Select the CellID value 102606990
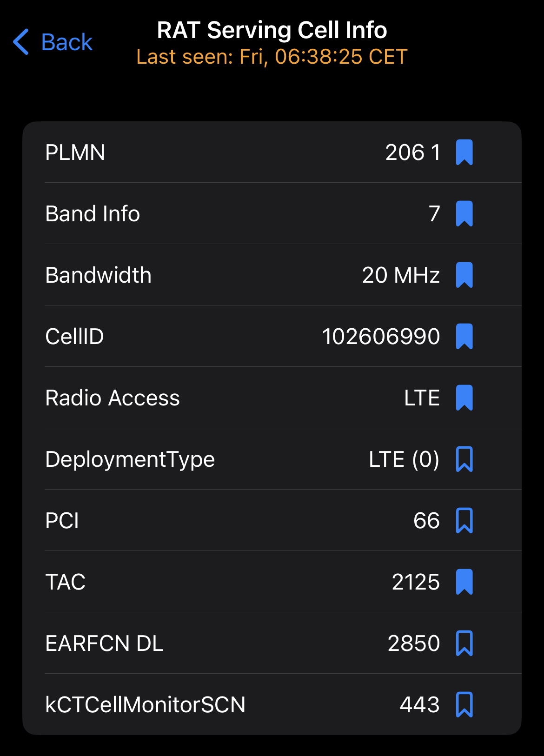The height and width of the screenshot is (756, 544). (381, 337)
